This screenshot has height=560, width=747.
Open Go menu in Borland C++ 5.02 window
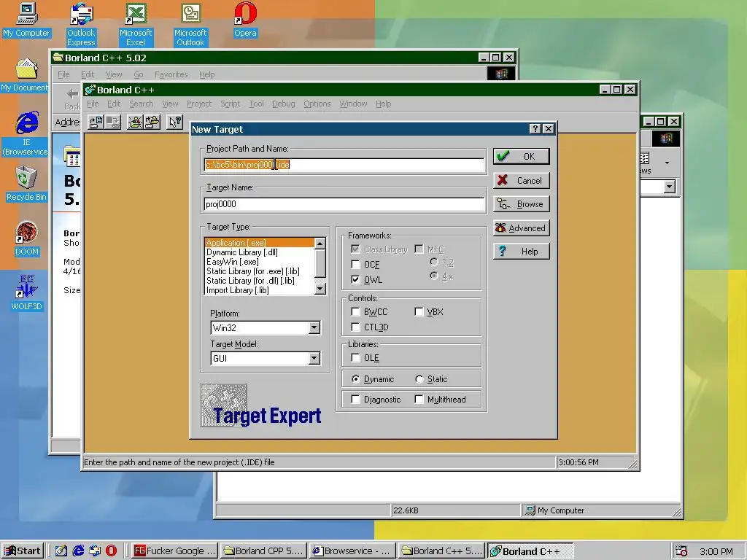138,74
